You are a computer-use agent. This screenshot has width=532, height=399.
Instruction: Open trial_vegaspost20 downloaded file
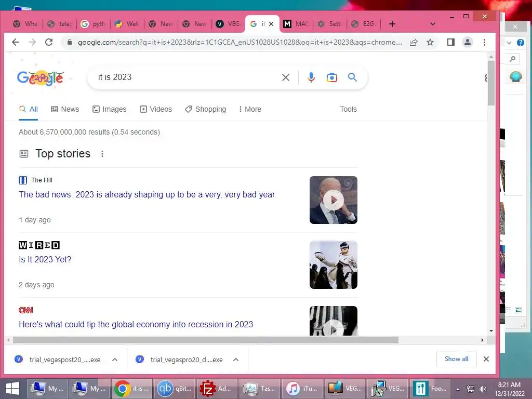[x=65, y=360]
